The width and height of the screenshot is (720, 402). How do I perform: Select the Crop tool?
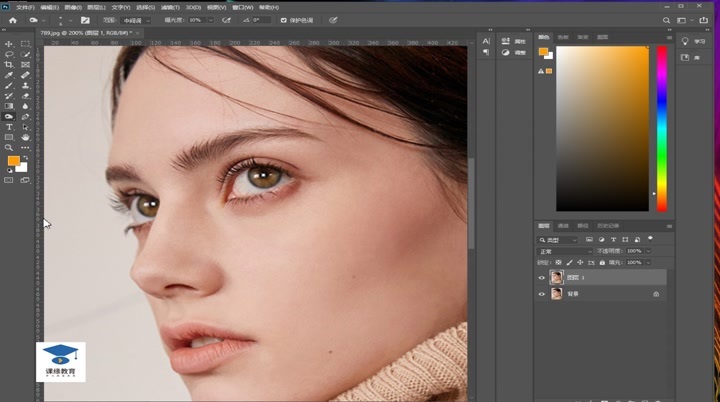pos(9,64)
